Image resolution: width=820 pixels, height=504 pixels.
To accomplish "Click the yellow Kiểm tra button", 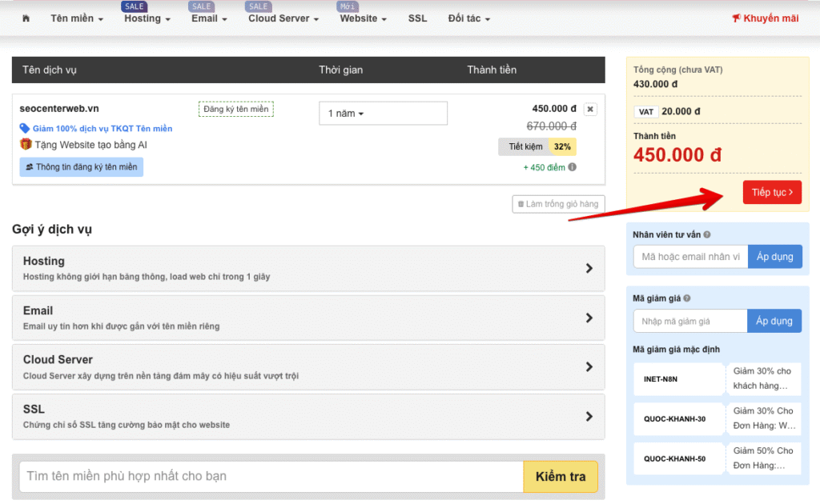I will point(561,477).
